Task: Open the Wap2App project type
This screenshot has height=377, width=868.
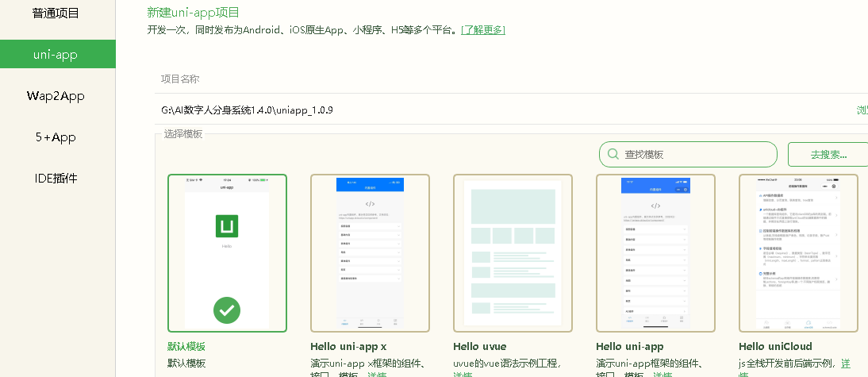Action: (56, 96)
